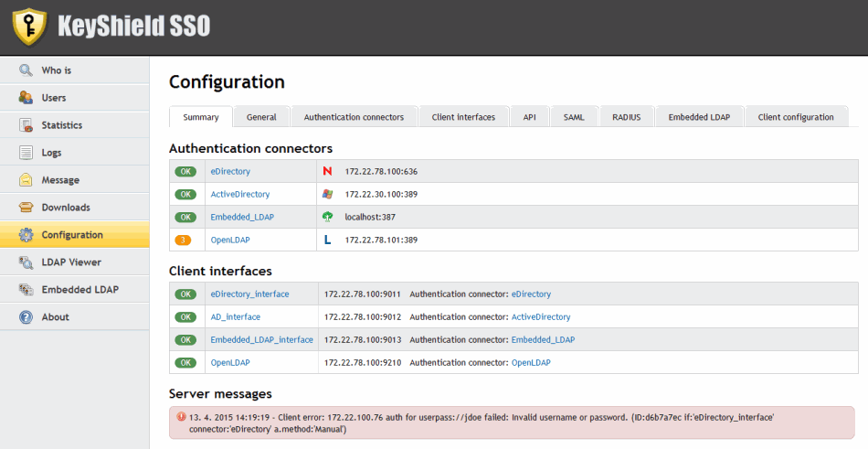
Task: Open the Authentication connectors tab
Action: point(354,117)
